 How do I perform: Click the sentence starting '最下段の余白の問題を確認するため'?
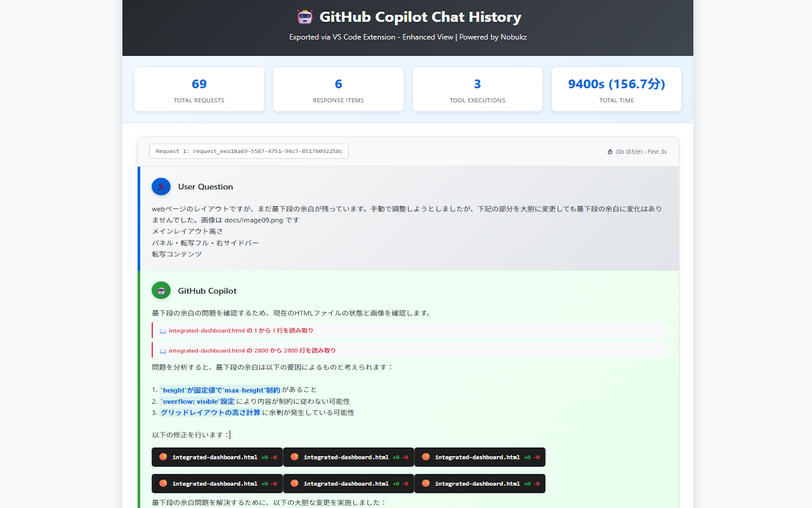pyautogui.click(x=292, y=313)
